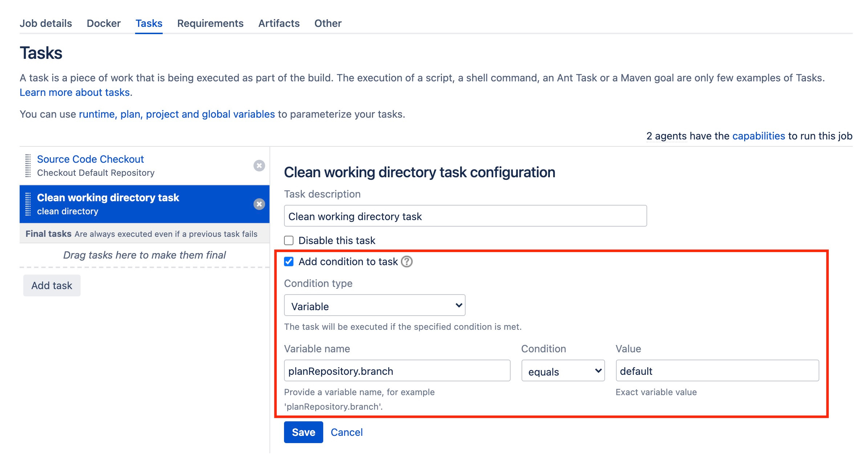
Task: Open the Condition type dropdown
Action: pyautogui.click(x=374, y=305)
